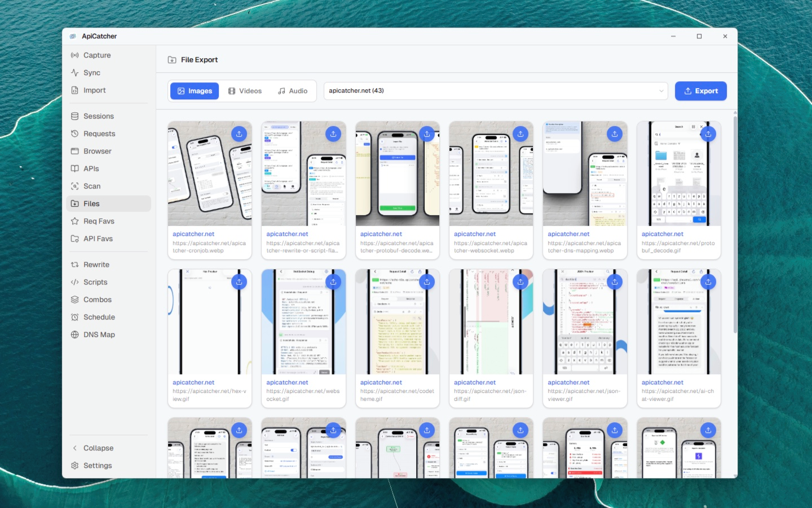Switch to the Videos tab

pos(245,91)
